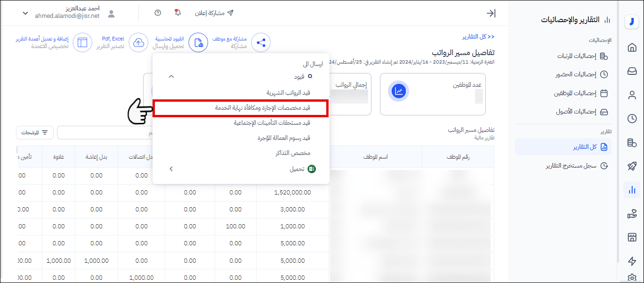The image size is (644, 283).
Task: Collapse sidebar using the arrow icon
Action: click(x=491, y=13)
